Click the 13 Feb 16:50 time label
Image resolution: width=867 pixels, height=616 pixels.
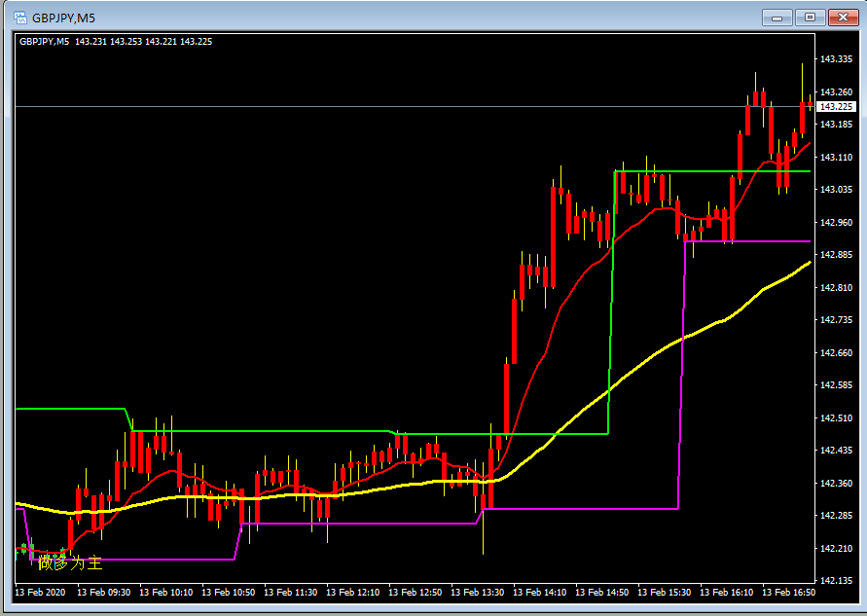[x=788, y=592]
